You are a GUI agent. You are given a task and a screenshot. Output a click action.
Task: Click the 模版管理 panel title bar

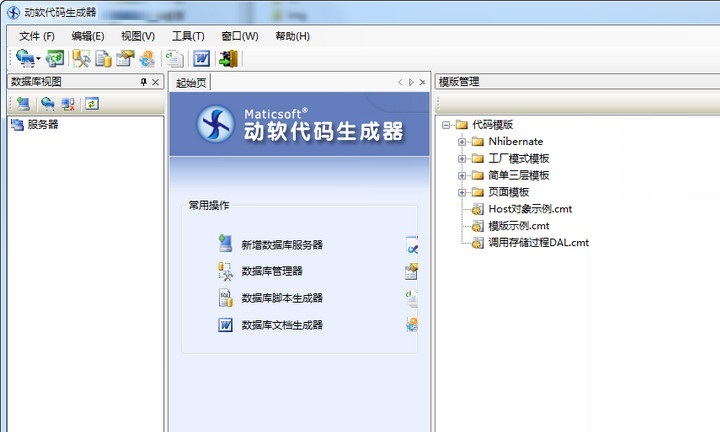coord(578,82)
